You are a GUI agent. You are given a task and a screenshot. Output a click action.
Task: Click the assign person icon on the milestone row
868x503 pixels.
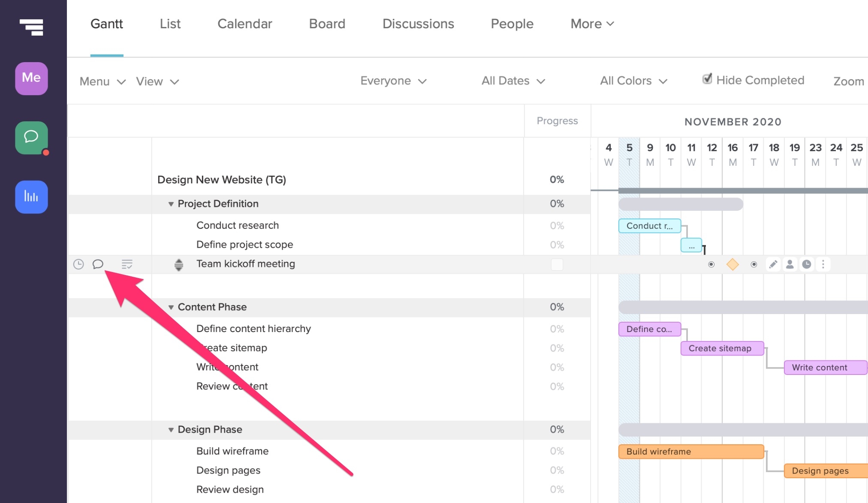tap(790, 264)
